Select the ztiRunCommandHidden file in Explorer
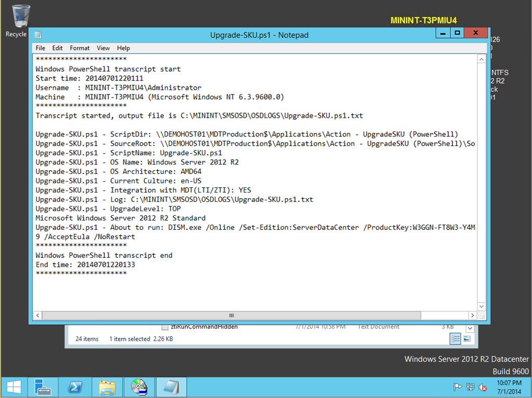Screen dimensions: 532x398 204,327
